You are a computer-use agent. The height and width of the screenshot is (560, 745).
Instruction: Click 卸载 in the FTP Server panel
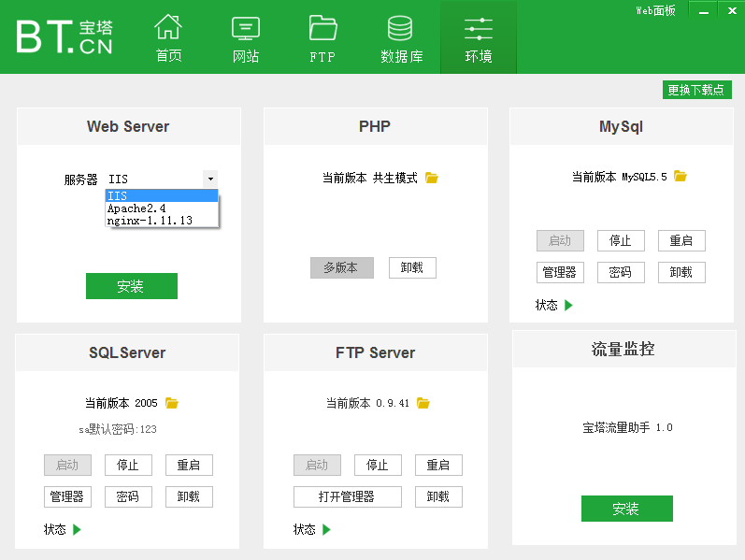coord(438,496)
